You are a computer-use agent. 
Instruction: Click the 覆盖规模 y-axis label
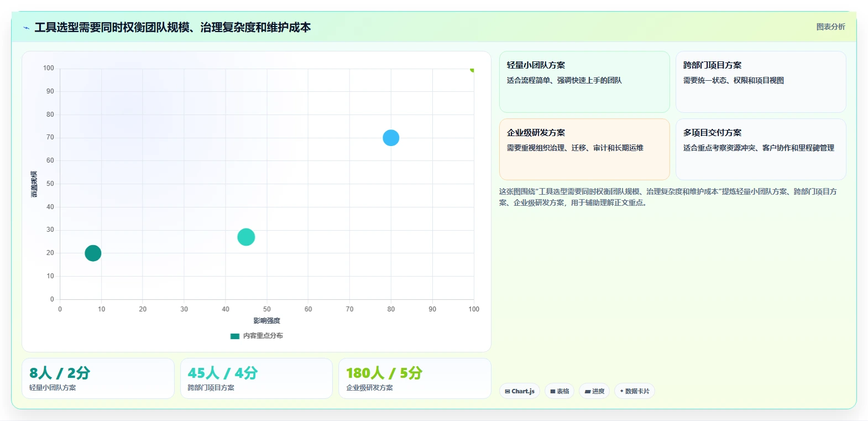coord(34,184)
